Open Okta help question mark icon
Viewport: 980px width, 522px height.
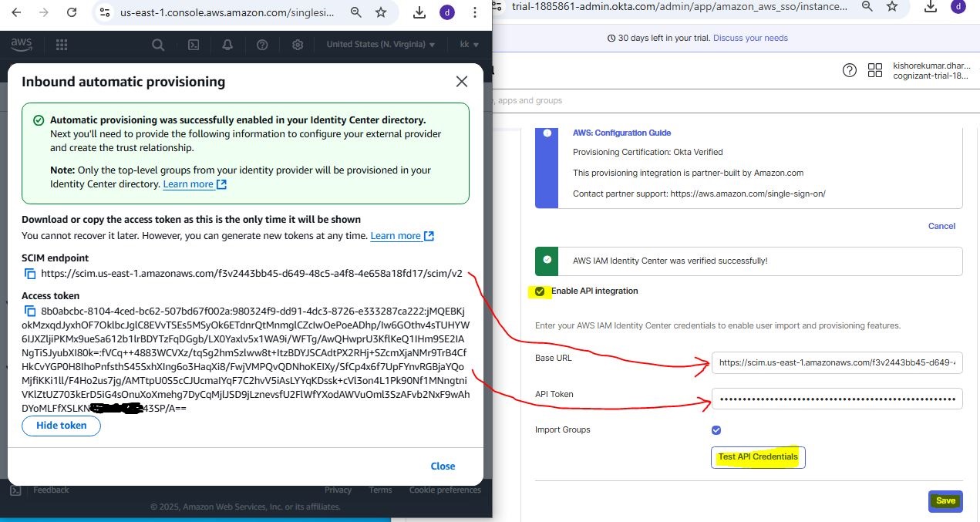(x=849, y=71)
